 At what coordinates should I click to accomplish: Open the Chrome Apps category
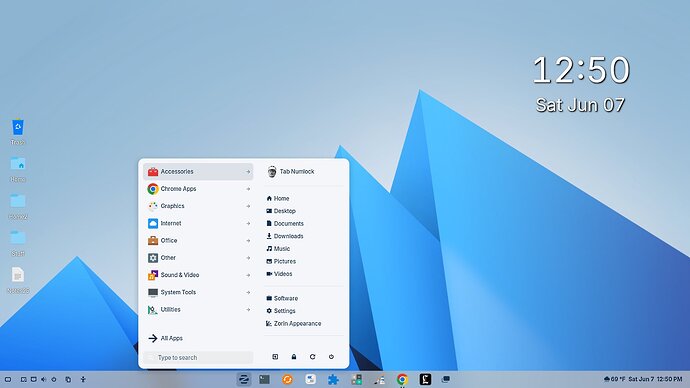coord(198,189)
